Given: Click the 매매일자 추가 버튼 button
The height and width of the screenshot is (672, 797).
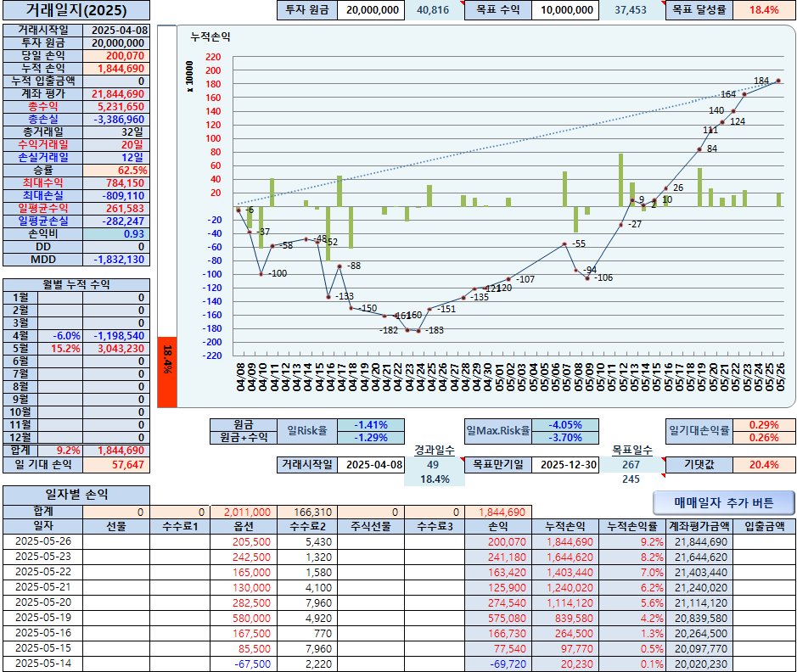Looking at the screenshot, I should point(723,503).
